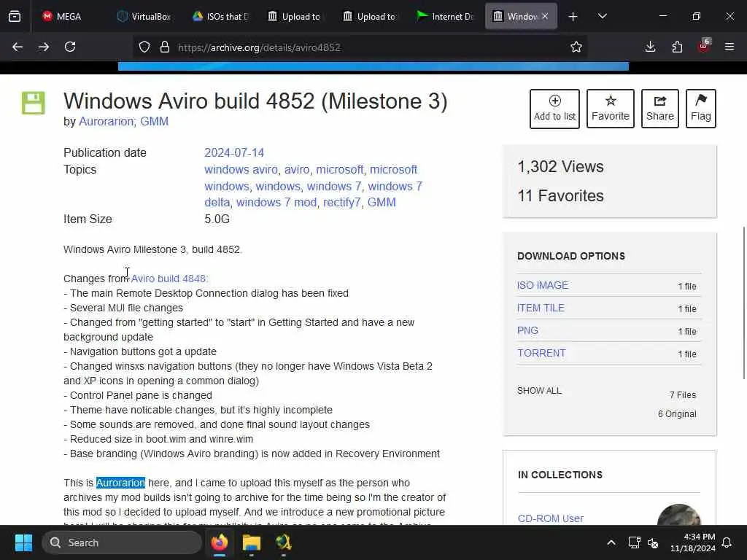
Task: Open the CD-ROM User collection link
Action: click(x=550, y=518)
